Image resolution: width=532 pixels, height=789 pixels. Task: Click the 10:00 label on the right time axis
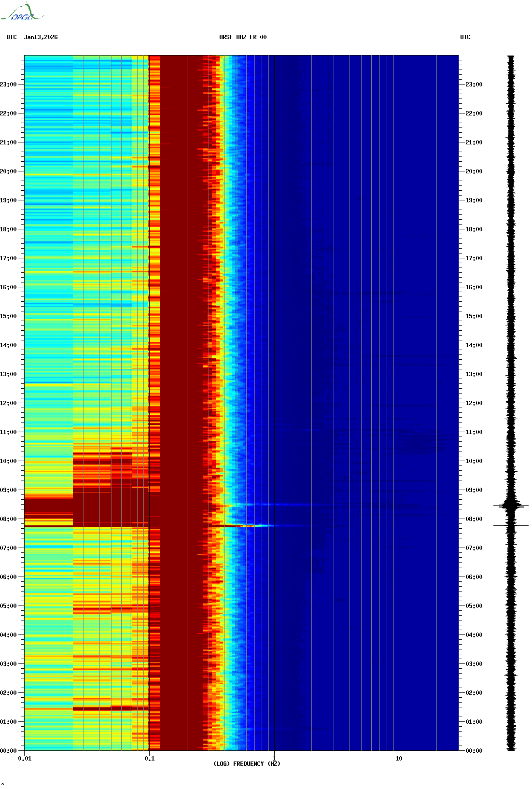point(474,461)
